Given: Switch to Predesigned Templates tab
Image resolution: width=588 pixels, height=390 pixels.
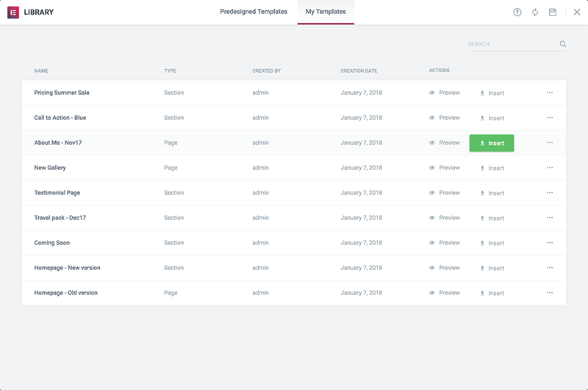Looking at the screenshot, I should point(254,12).
